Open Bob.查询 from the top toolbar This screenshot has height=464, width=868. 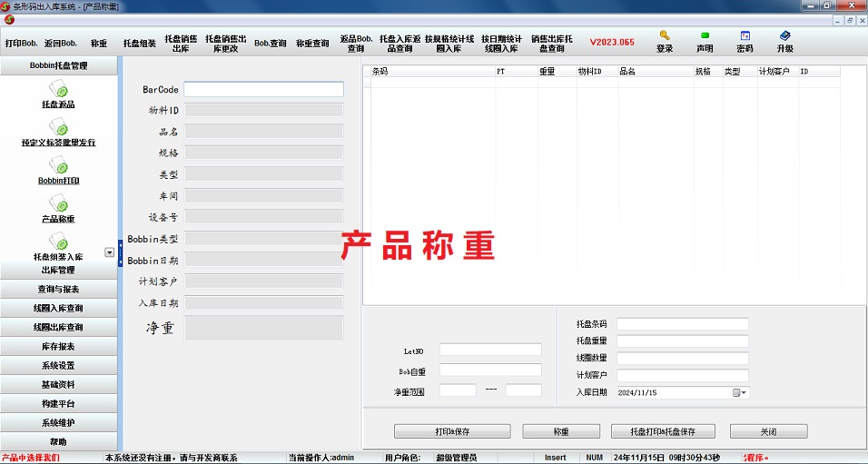270,43
